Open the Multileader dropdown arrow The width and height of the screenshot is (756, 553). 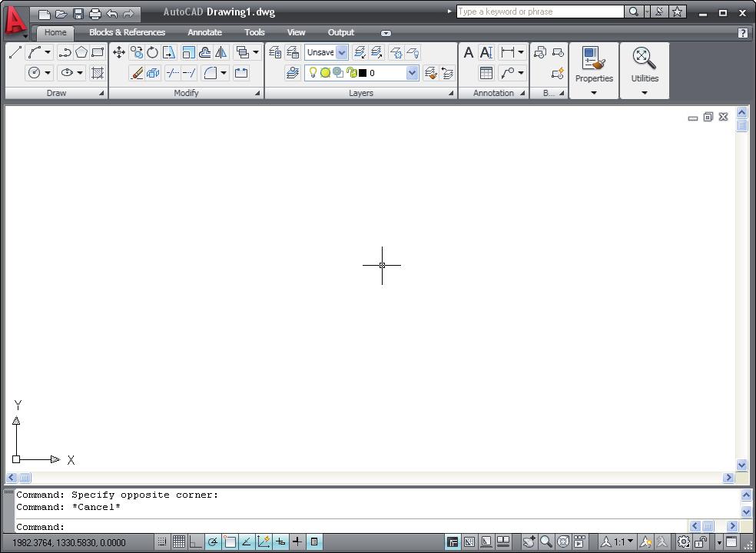(521, 73)
